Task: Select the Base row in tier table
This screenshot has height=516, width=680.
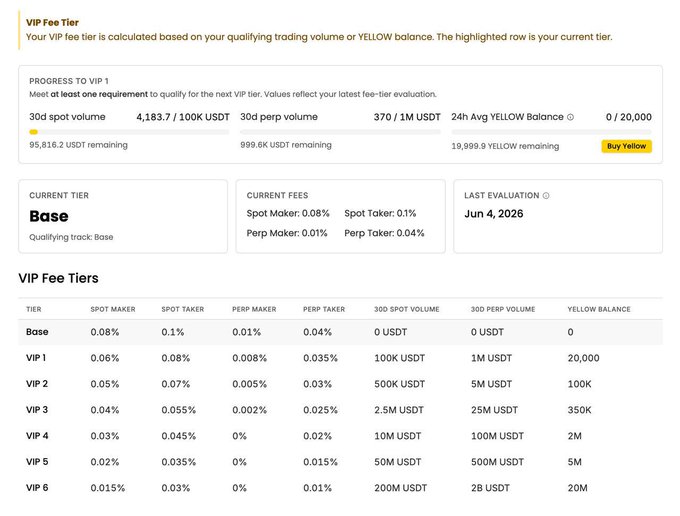Action: [x=340, y=332]
